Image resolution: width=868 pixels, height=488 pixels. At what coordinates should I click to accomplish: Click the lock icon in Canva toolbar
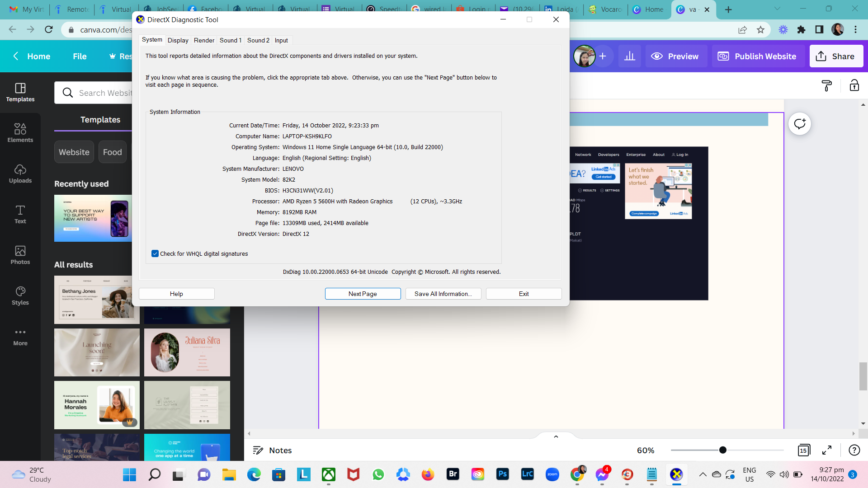pyautogui.click(x=854, y=85)
